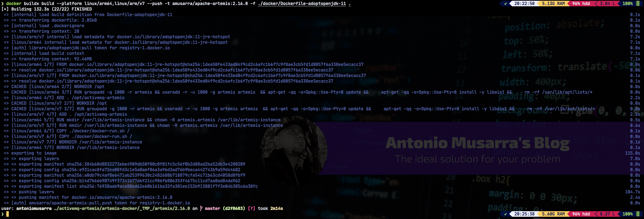Click linux/arm/v7 7/7 WORKDIR line
644x219 pixels.
coord(73,142)
